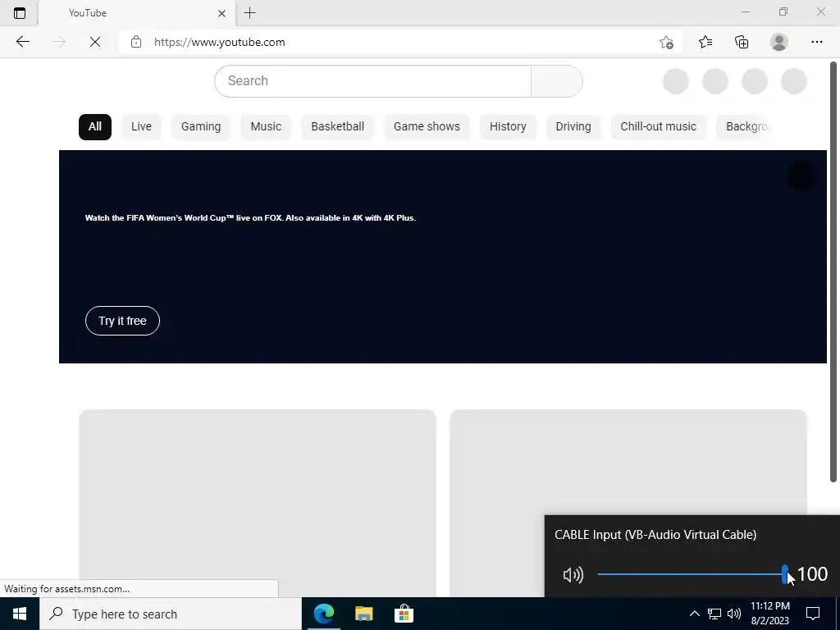This screenshot has height=630, width=840.
Task: Click the Try it free button
Action: [x=123, y=321]
